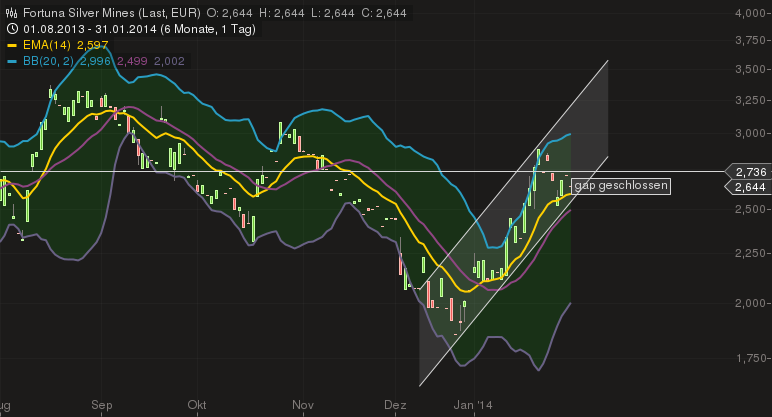Screen dimensions: 772x417
Task: Click the candlestick chart icon beside Fortuna Silver Mines
Action: (x=10, y=14)
